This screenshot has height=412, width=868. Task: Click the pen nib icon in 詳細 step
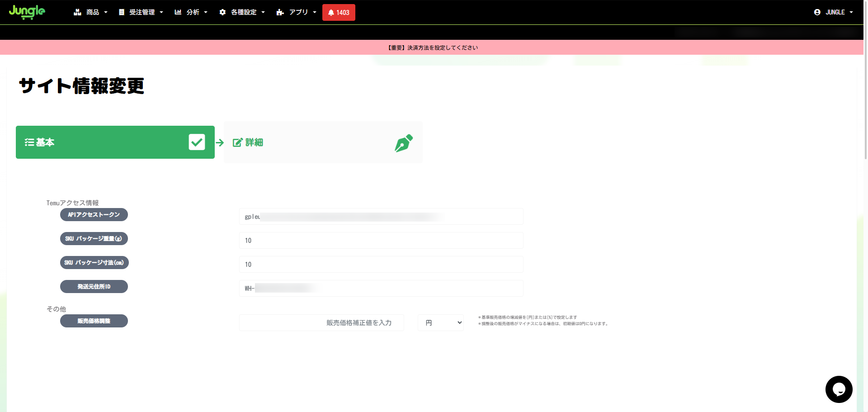pos(403,143)
